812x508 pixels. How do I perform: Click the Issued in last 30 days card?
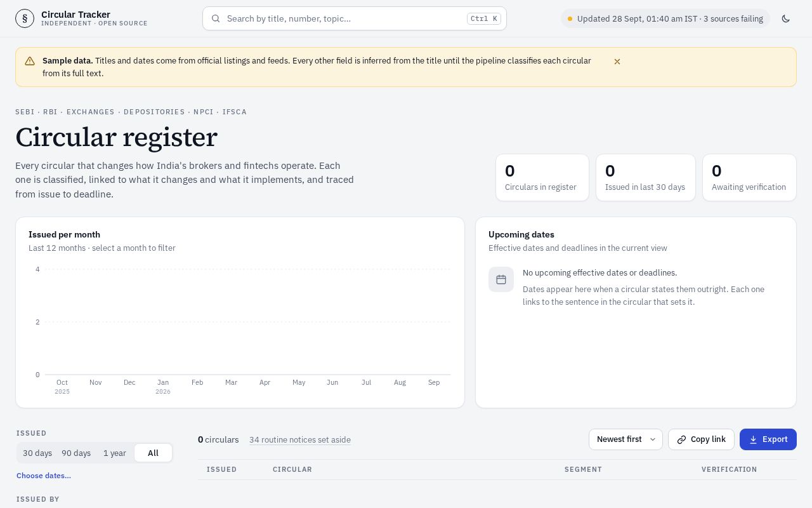(646, 178)
